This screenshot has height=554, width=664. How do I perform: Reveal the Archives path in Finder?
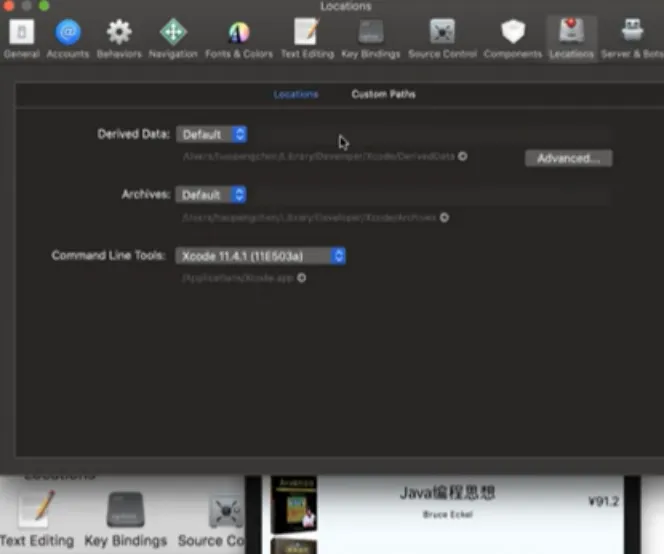point(444,217)
